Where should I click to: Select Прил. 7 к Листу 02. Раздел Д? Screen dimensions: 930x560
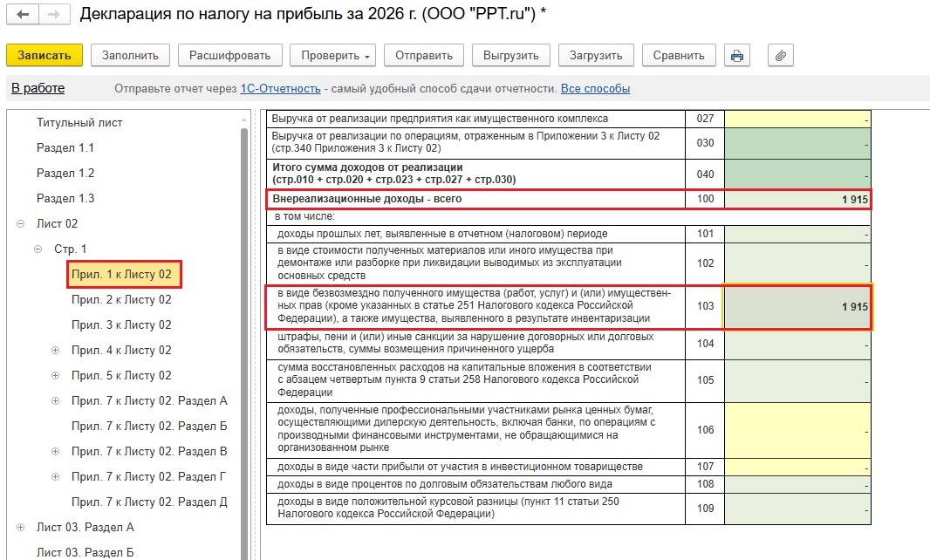tap(149, 502)
